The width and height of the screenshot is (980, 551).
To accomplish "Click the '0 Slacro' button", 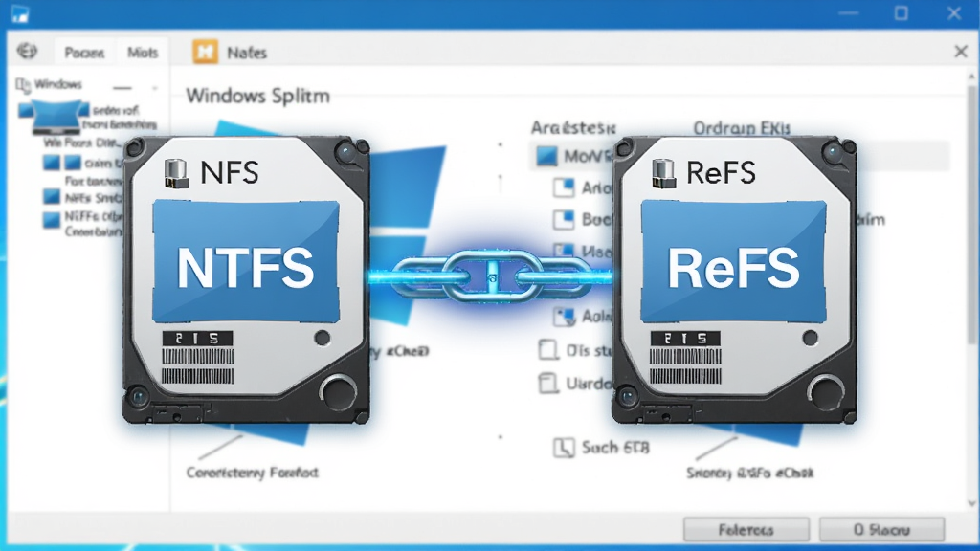I will (881, 530).
